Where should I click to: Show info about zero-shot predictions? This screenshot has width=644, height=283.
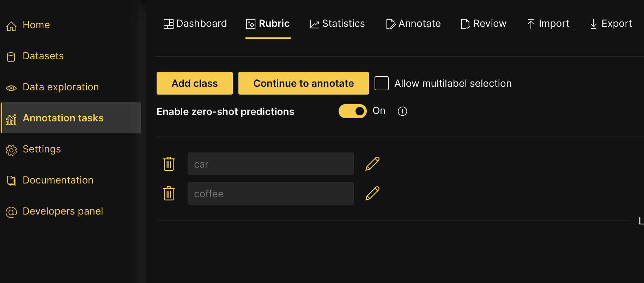[402, 111]
